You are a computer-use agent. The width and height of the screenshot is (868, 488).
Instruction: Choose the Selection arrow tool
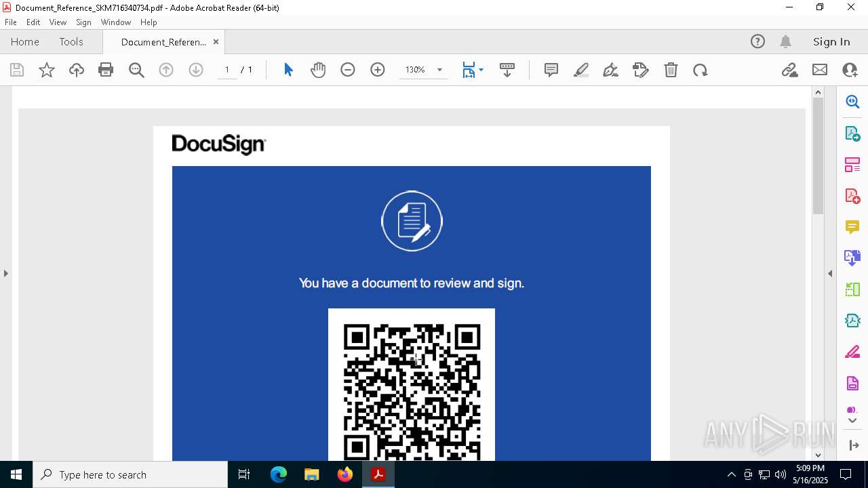click(x=288, y=70)
